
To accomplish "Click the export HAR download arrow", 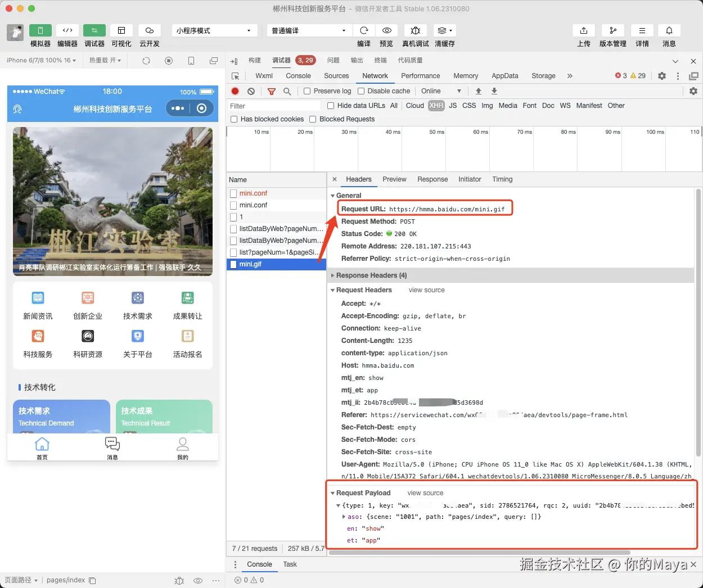I will 494,91.
